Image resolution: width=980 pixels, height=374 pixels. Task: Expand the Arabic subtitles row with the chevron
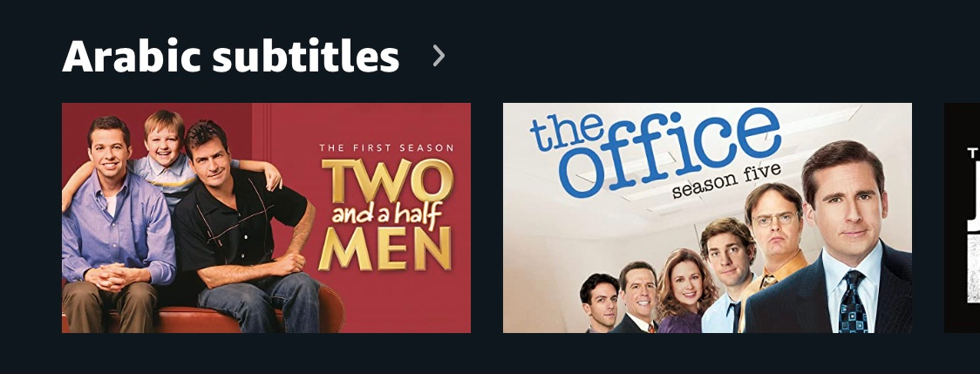(439, 56)
